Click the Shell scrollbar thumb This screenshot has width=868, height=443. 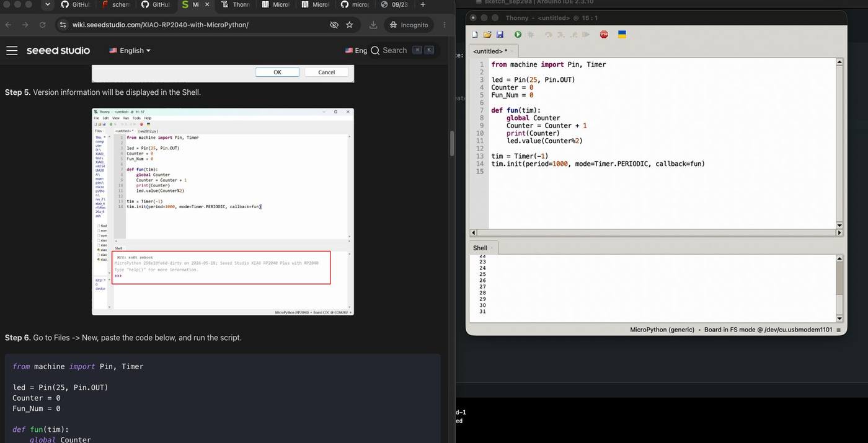coord(839,305)
